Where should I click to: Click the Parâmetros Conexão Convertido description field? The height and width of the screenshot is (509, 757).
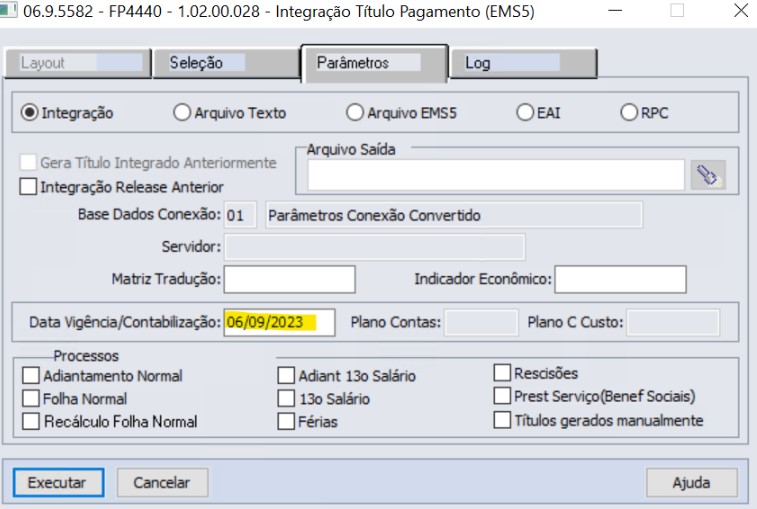(x=454, y=215)
